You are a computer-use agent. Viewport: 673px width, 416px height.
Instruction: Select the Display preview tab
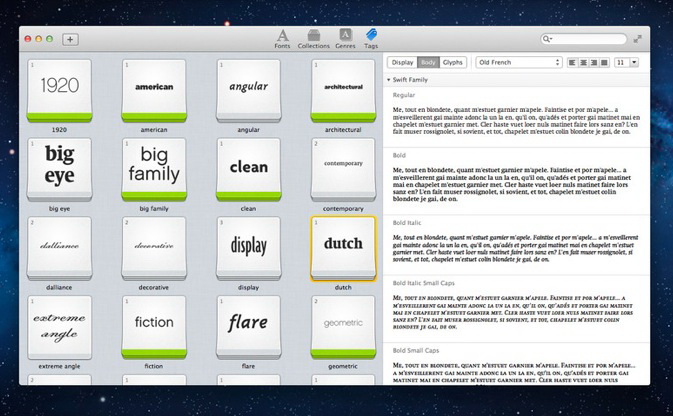click(402, 63)
